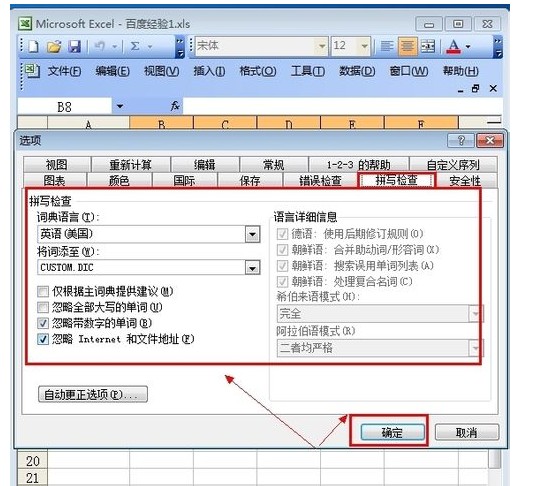
Task: Open a file with the folder icon
Action: (54, 46)
